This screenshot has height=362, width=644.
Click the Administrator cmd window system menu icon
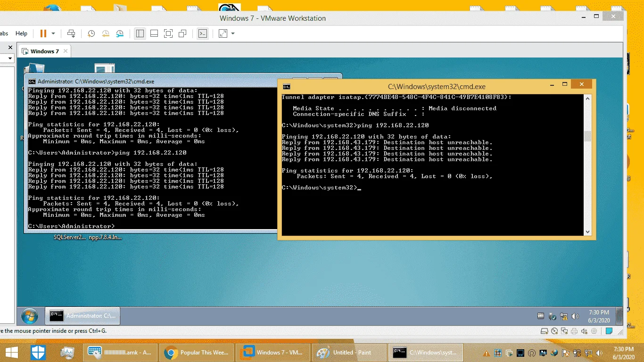point(32,82)
